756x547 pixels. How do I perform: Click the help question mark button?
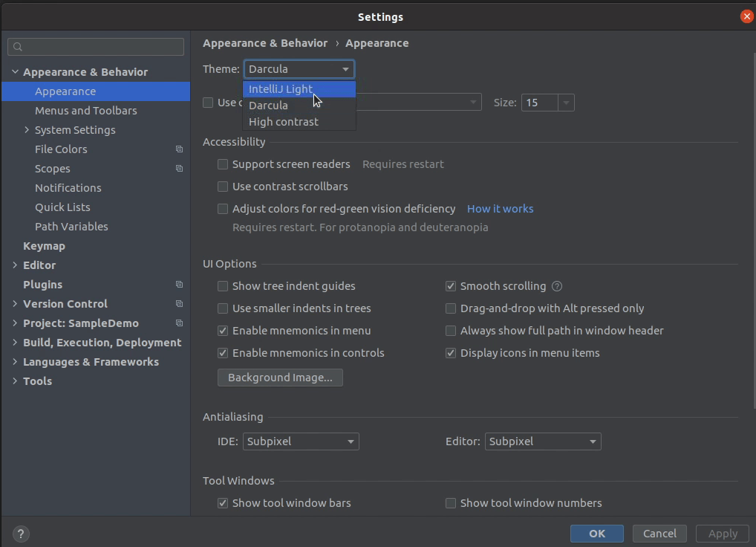coord(21,534)
